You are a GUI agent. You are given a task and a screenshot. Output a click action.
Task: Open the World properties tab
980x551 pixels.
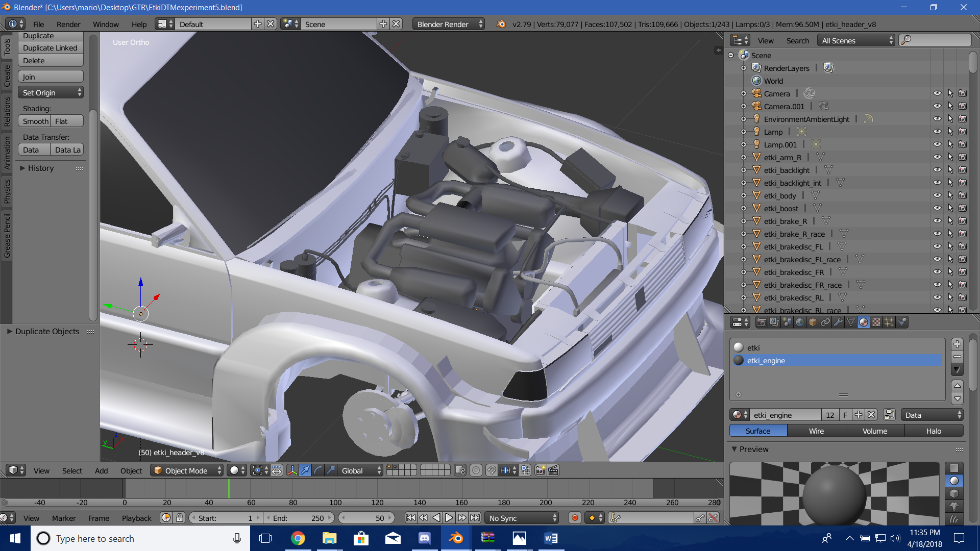(800, 322)
